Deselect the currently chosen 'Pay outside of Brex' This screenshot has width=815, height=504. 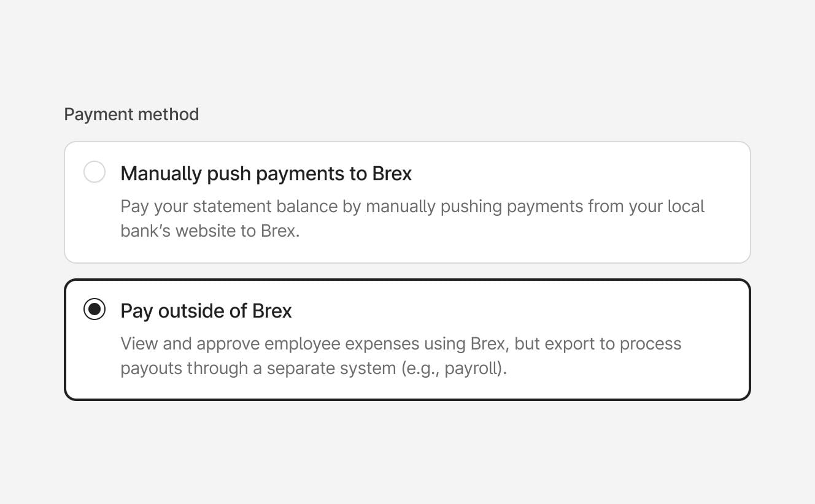[95, 310]
